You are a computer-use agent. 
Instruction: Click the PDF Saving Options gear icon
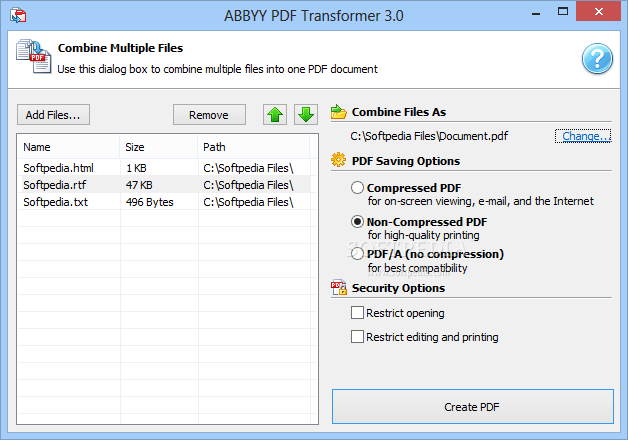338,160
